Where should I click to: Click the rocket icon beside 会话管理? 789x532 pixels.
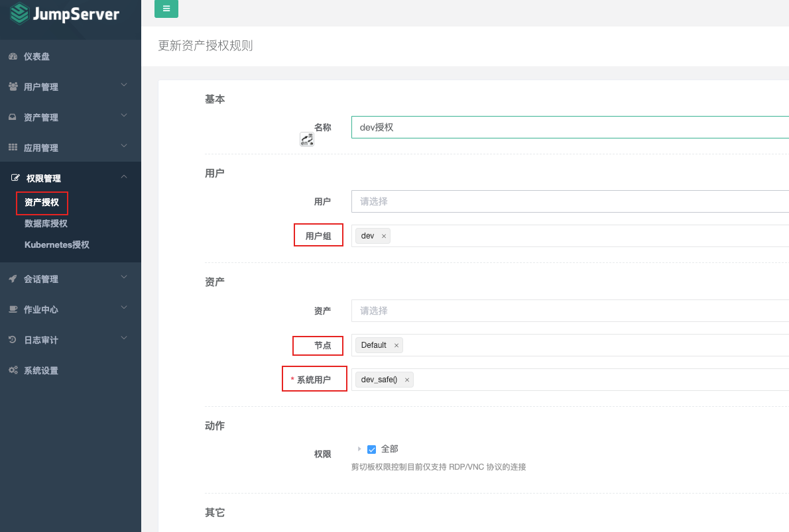13,278
